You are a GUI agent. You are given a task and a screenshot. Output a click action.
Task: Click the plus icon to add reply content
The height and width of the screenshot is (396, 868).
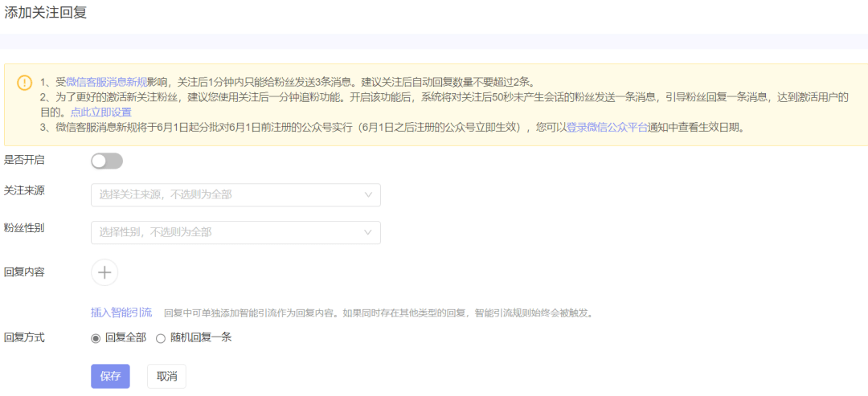click(104, 272)
